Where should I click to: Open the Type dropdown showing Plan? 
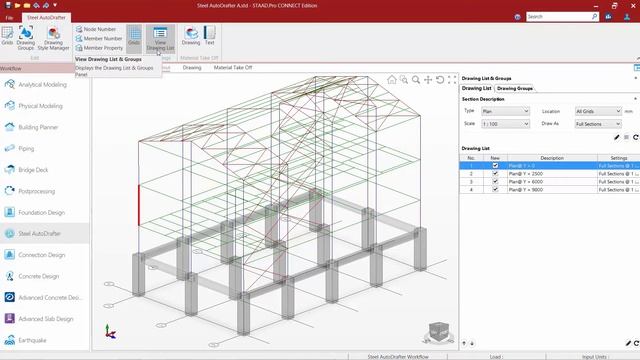pos(505,111)
